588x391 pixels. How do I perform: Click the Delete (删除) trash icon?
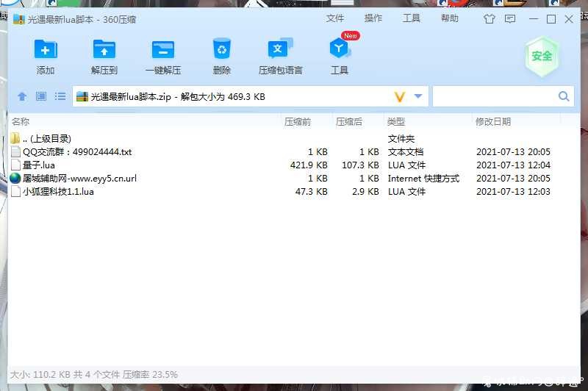coord(222,49)
